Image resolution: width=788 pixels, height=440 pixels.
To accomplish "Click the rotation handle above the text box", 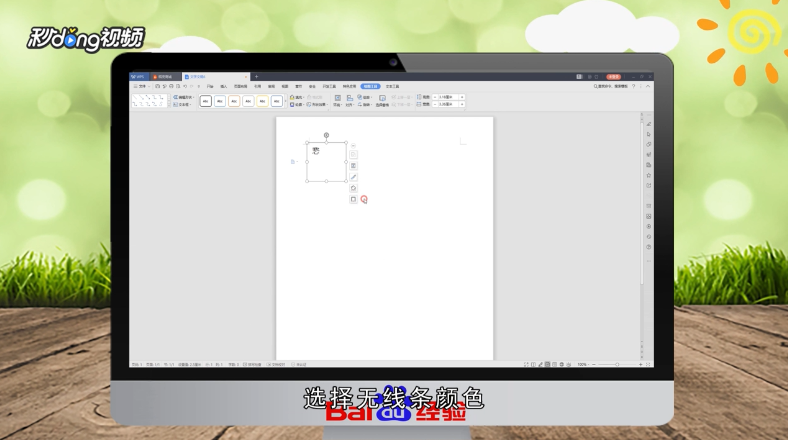I will coord(326,135).
